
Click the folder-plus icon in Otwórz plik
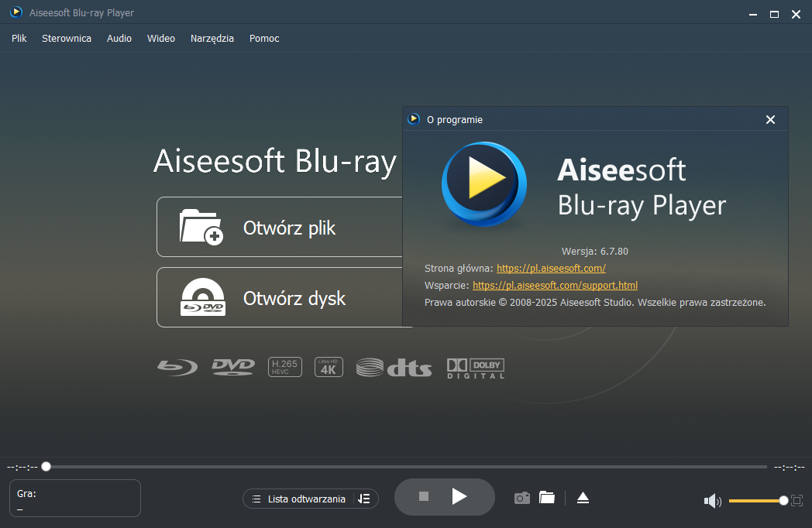click(201, 227)
